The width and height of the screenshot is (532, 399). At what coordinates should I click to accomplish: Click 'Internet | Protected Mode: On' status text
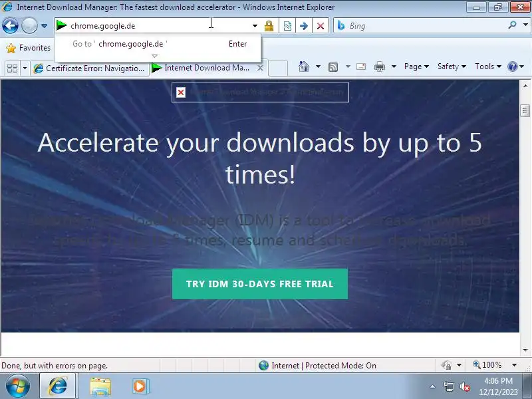324,366
